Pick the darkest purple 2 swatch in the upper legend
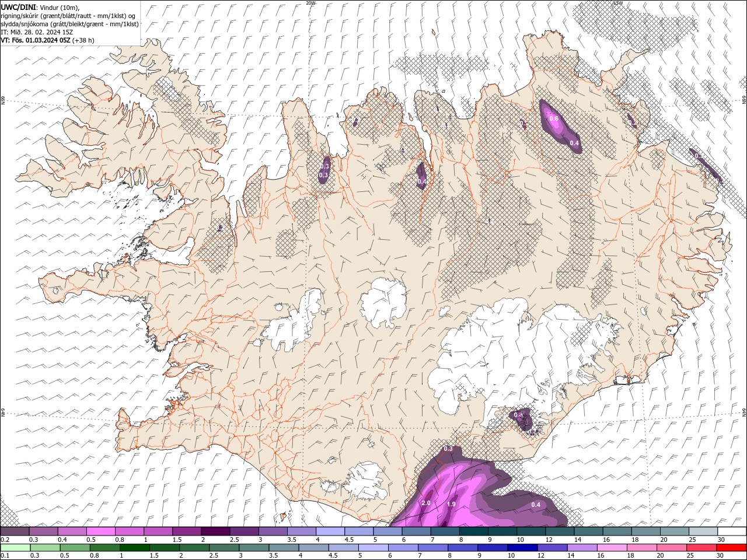 [215, 531]
